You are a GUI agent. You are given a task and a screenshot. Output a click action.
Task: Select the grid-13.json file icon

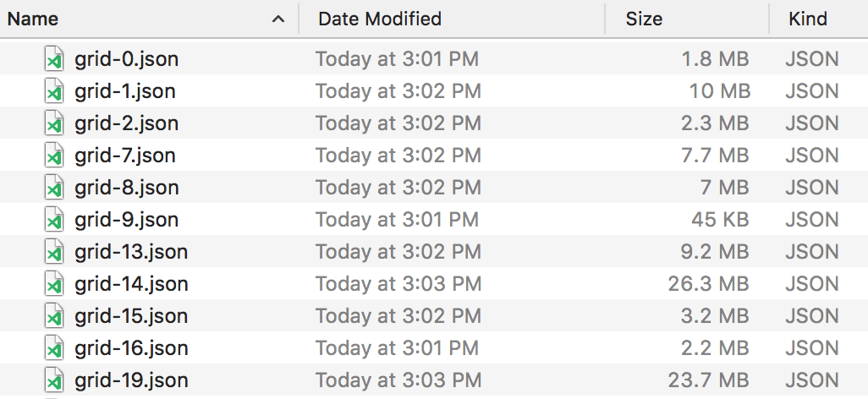click(x=54, y=253)
